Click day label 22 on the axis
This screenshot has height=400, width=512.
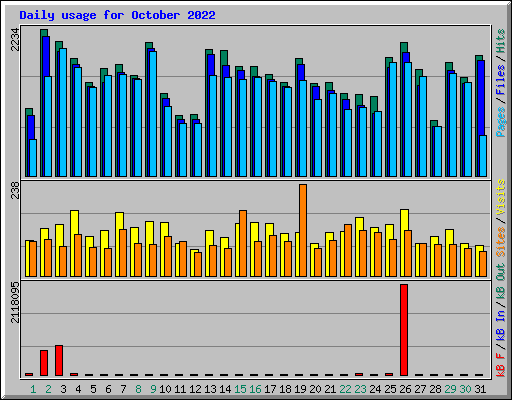click(345, 389)
